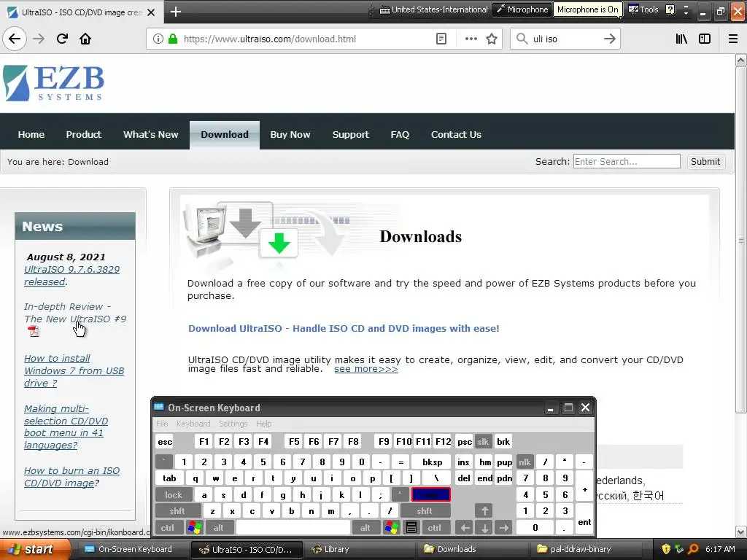This screenshot has width=747, height=560.
Task: Click the EZB Systems logo
Action: [53, 84]
